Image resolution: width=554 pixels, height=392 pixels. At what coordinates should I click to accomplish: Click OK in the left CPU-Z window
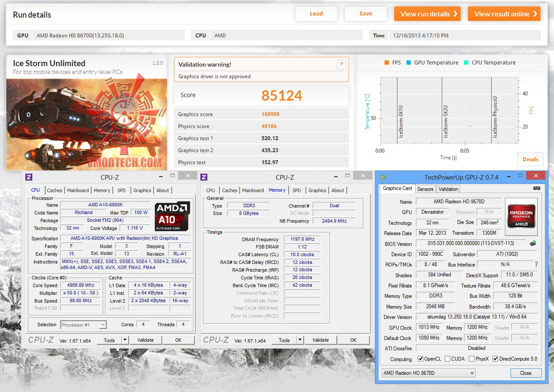(x=179, y=340)
